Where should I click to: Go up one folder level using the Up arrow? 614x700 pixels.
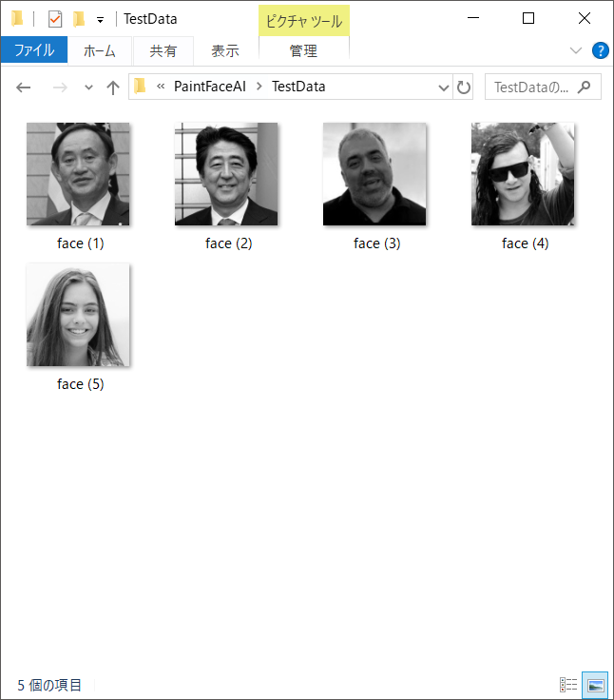pos(113,87)
